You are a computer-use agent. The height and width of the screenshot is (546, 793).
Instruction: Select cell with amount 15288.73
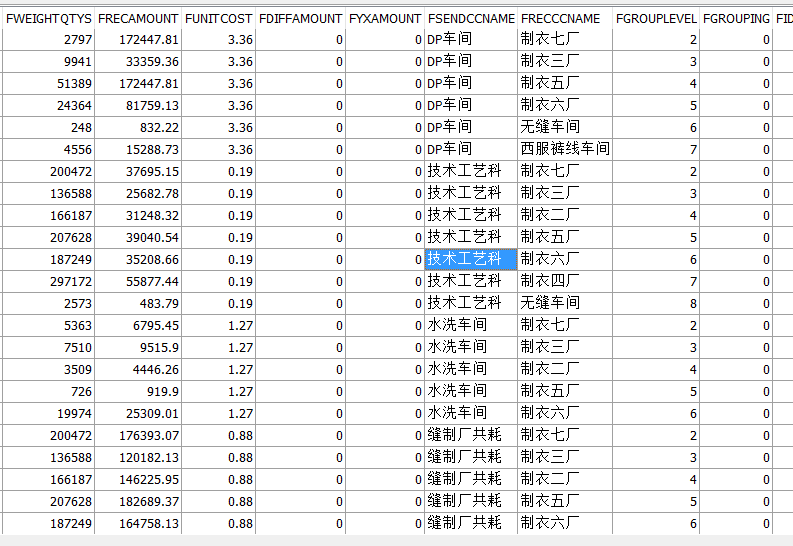138,150
